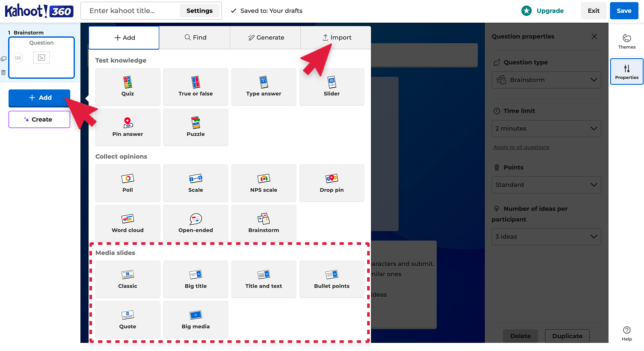Open the Generate tab
The image size is (644, 351).
266,38
